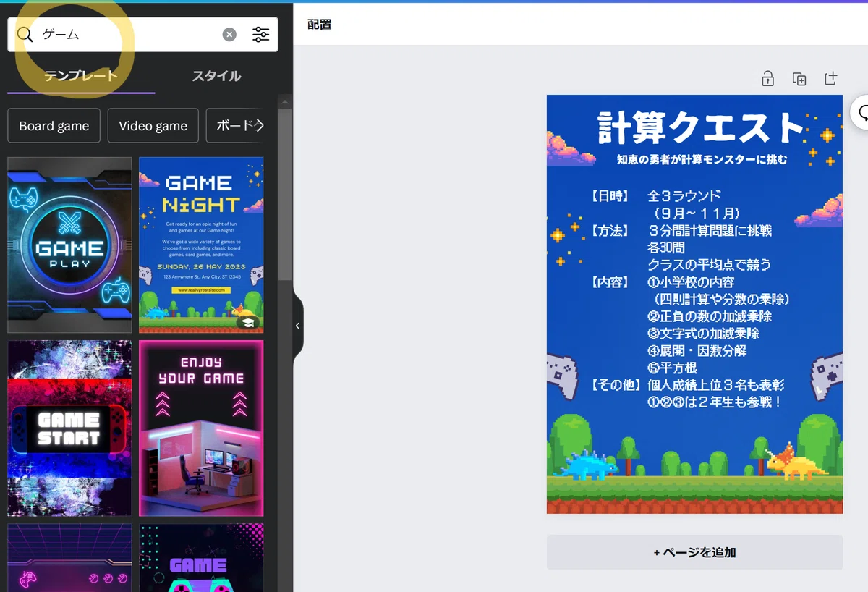Click the template panel scrollbar
This screenshot has height=592, width=868.
tap(285, 195)
